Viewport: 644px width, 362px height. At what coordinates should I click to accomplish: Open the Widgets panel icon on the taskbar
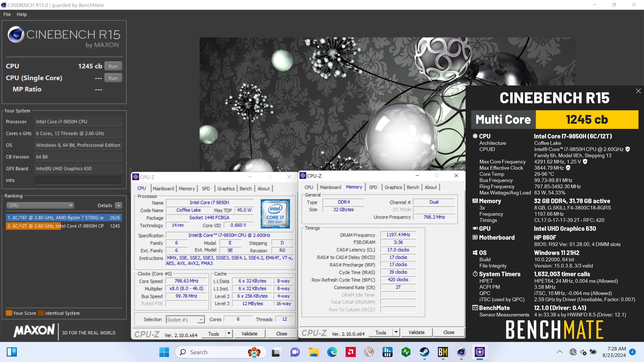pos(12,352)
